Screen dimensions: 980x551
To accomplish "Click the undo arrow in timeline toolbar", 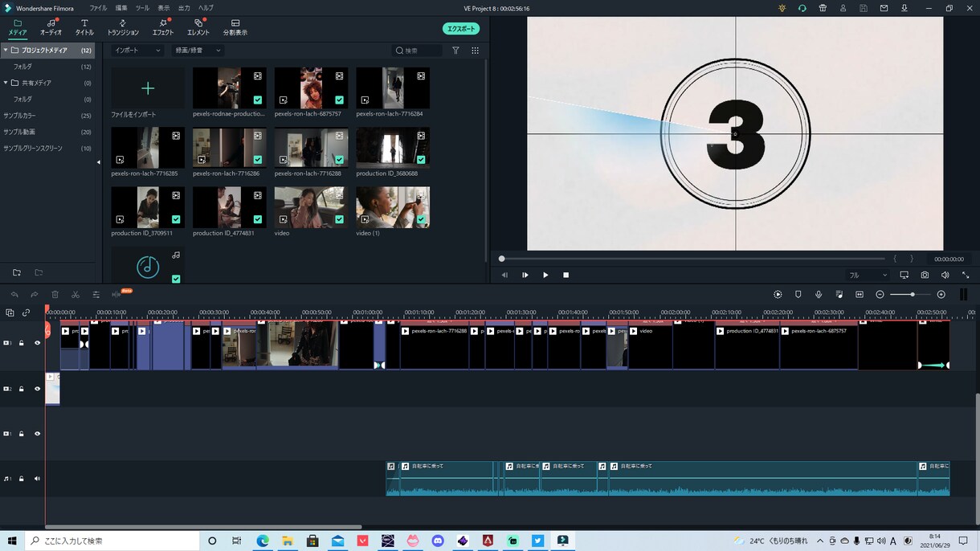I will tap(14, 295).
